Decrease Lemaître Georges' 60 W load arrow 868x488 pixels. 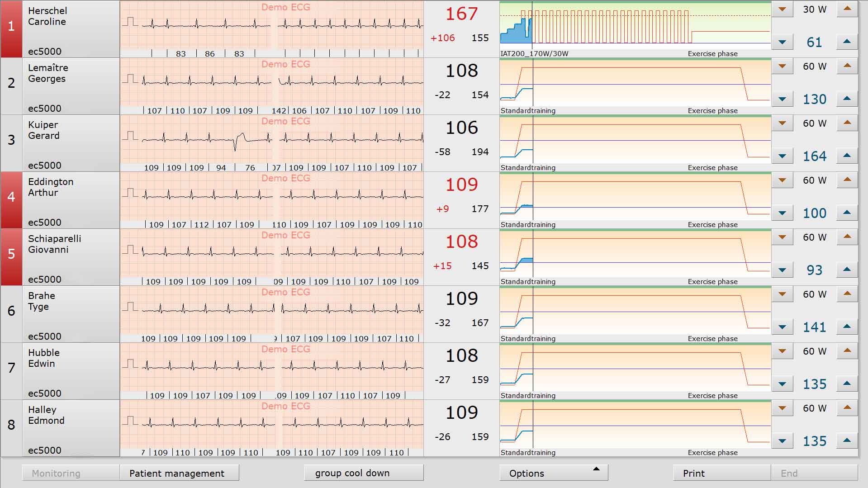coord(782,66)
